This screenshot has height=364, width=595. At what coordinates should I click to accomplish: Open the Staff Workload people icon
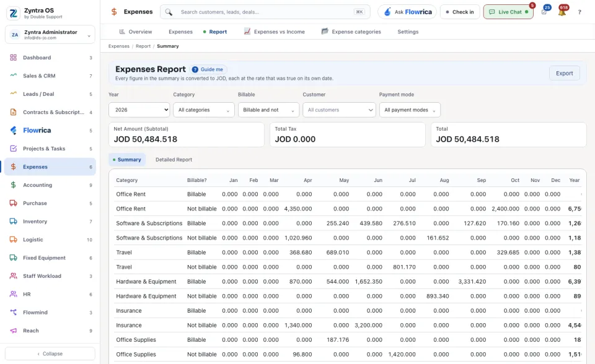13,276
